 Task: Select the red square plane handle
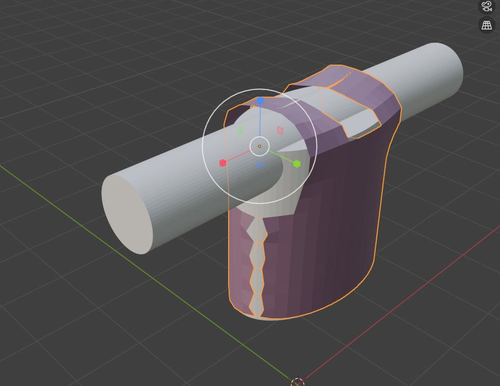click(x=280, y=130)
